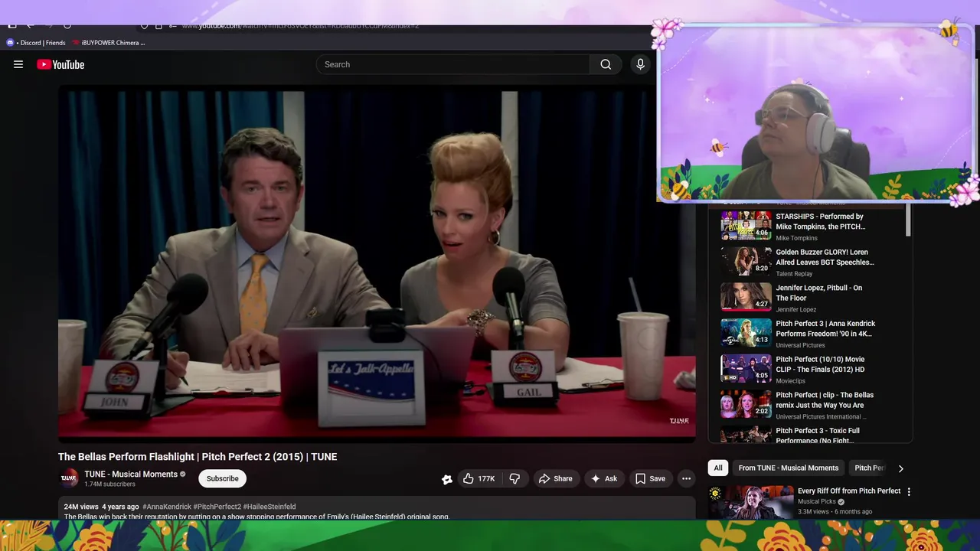Image resolution: width=980 pixels, height=551 pixels.
Task: Open Every Riff Off from Pitch Perfect thumbnail
Action: point(751,502)
